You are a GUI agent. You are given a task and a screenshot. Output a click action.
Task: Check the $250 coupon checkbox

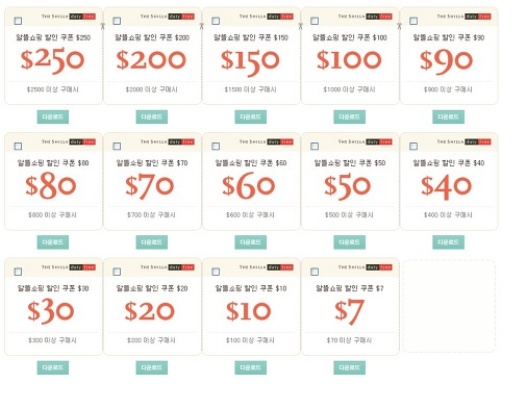pyautogui.click(x=18, y=21)
